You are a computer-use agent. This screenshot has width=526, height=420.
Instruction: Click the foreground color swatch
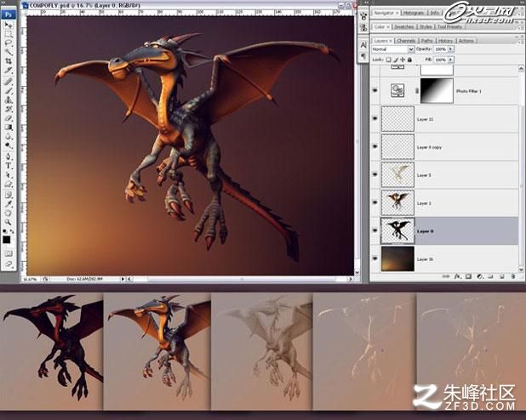6,240
